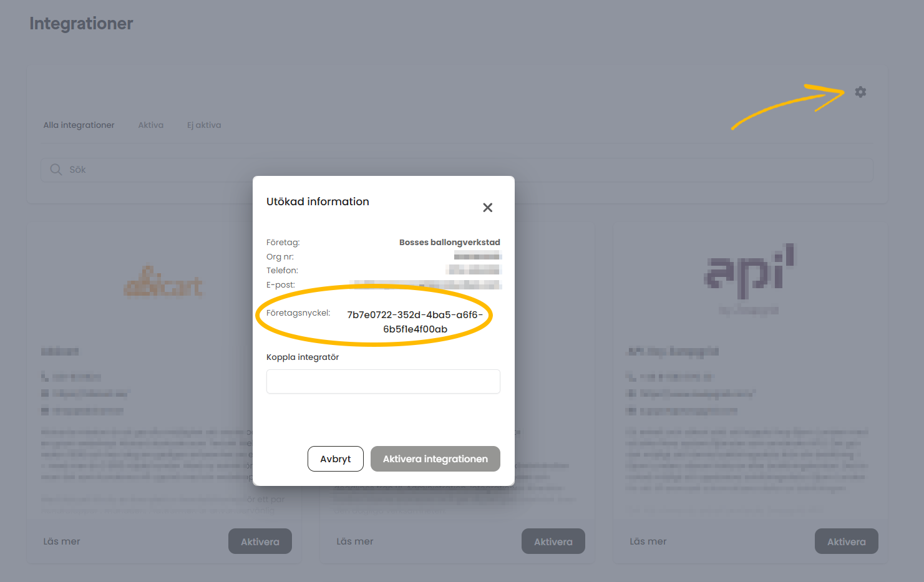Click Aktivera on the middle integration card
This screenshot has height=582, width=924.
coord(553,541)
